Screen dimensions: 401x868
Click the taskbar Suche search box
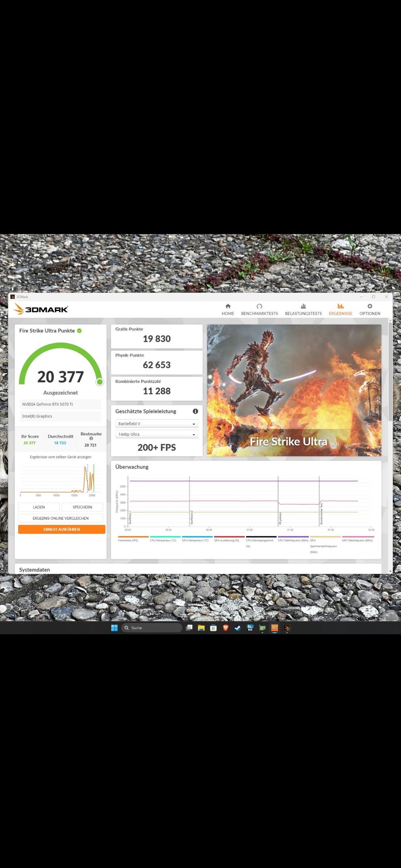click(152, 628)
